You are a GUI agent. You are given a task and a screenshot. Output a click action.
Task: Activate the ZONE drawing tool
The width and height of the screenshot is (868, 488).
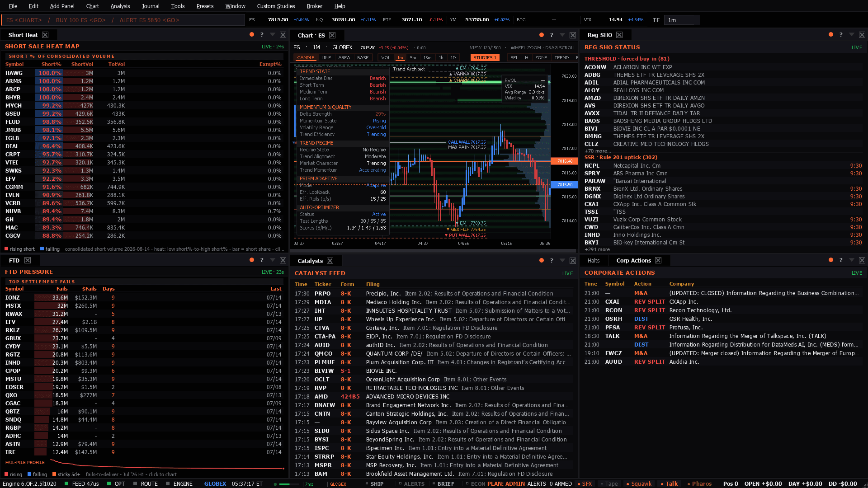click(541, 58)
